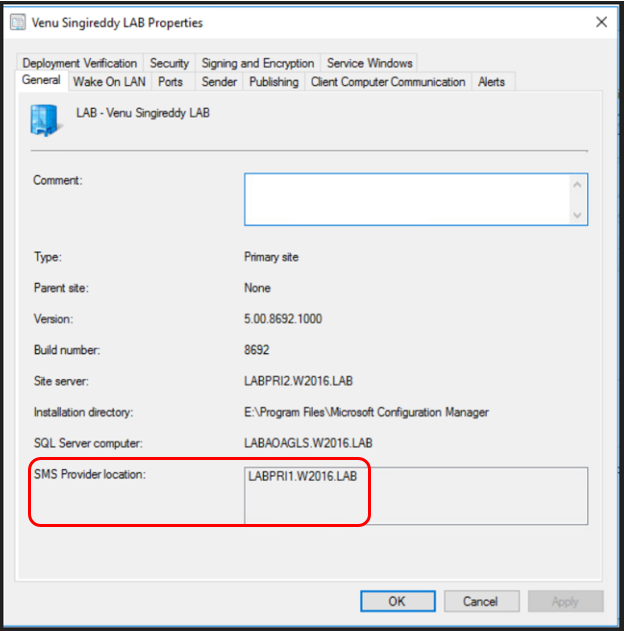Screen dimensions: 624x631
Task: Open the Sender tab
Action: 219,82
